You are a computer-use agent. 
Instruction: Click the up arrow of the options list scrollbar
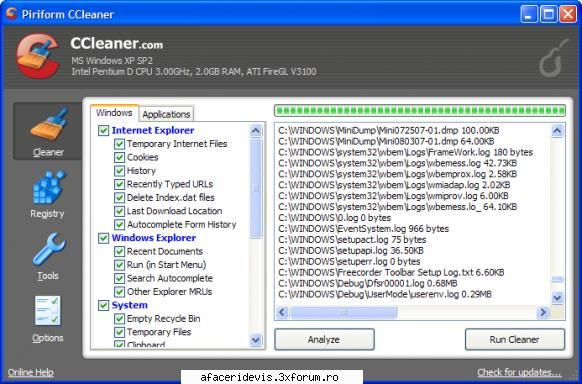click(256, 131)
